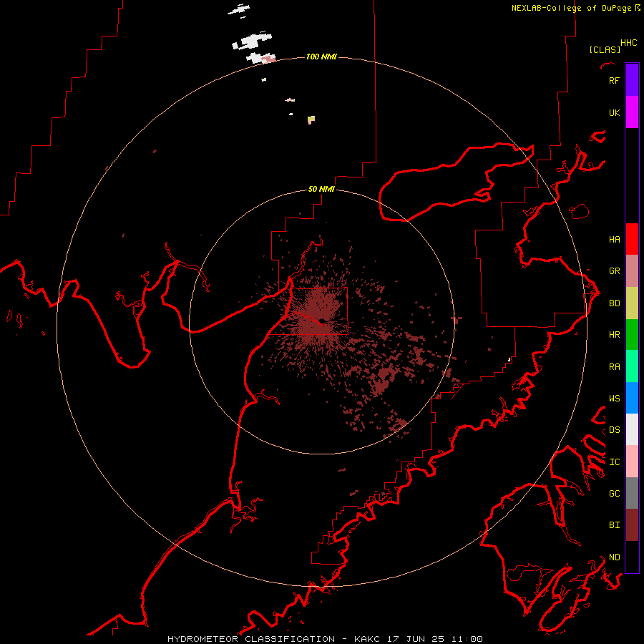Click the RF purple legend swatch
The image size is (644, 644).
pos(632,80)
